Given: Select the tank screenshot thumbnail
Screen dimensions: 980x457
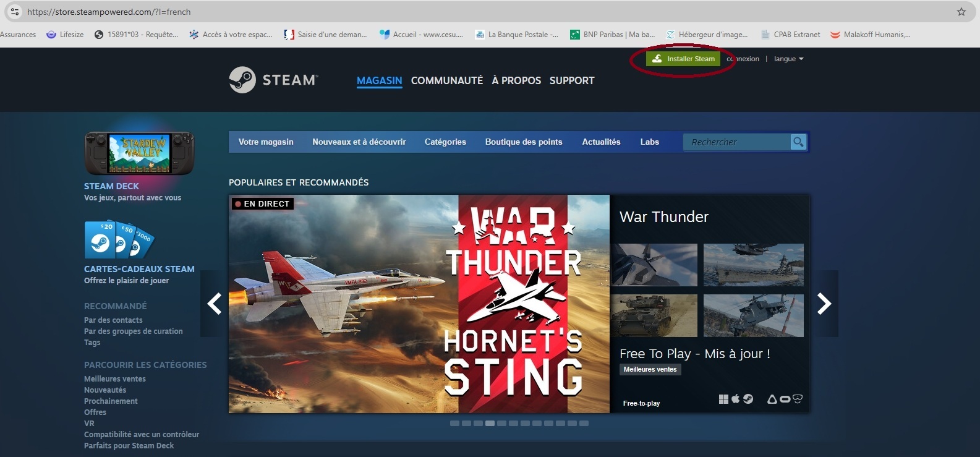Looking at the screenshot, I should 655,315.
